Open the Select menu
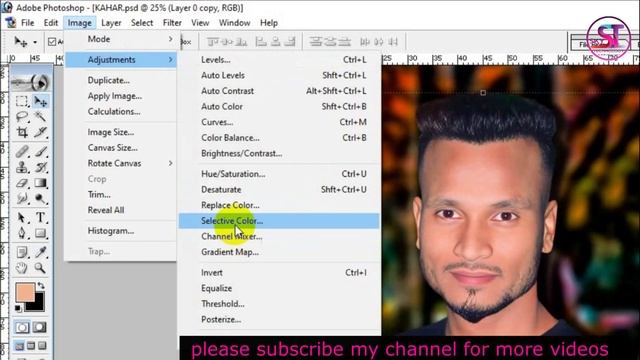This screenshot has width=640, height=360. pyautogui.click(x=142, y=23)
